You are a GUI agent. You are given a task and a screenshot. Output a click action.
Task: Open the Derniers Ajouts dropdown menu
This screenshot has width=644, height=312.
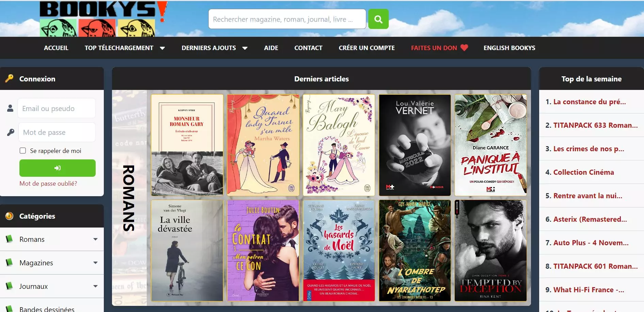pyautogui.click(x=245, y=48)
